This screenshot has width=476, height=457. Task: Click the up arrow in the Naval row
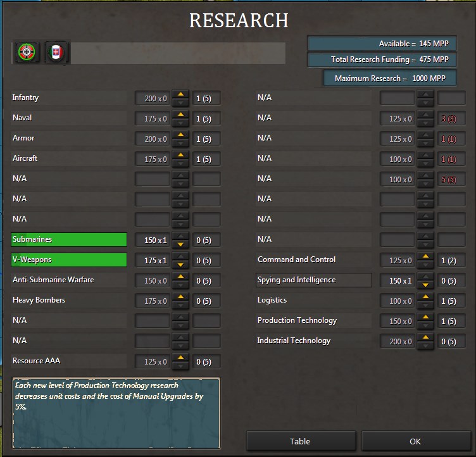[180, 115]
